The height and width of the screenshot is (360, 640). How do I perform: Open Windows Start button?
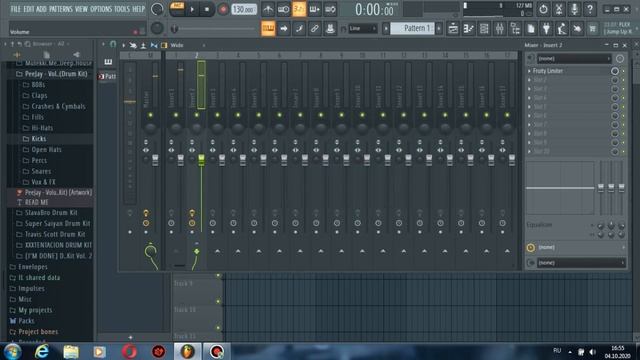point(12,351)
